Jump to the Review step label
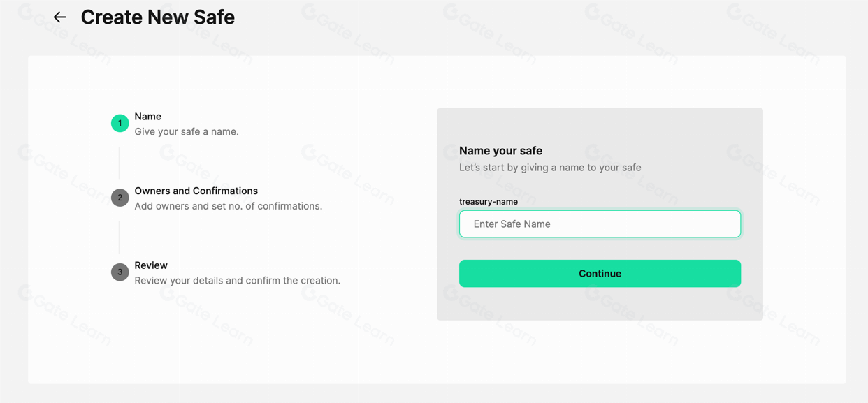Image resolution: width=868 pixels, height=403 pixels. coord(151,265)
